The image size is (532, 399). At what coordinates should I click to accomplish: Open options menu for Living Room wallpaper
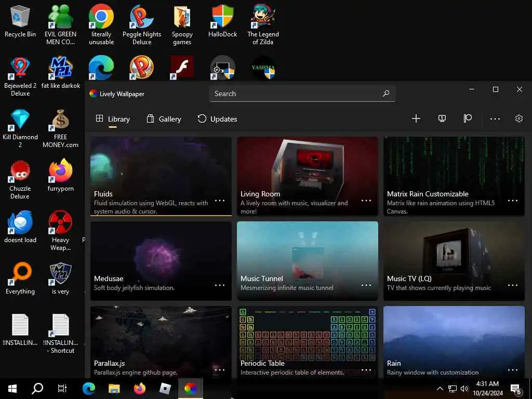pyautogui.click(x=366, y=201)
